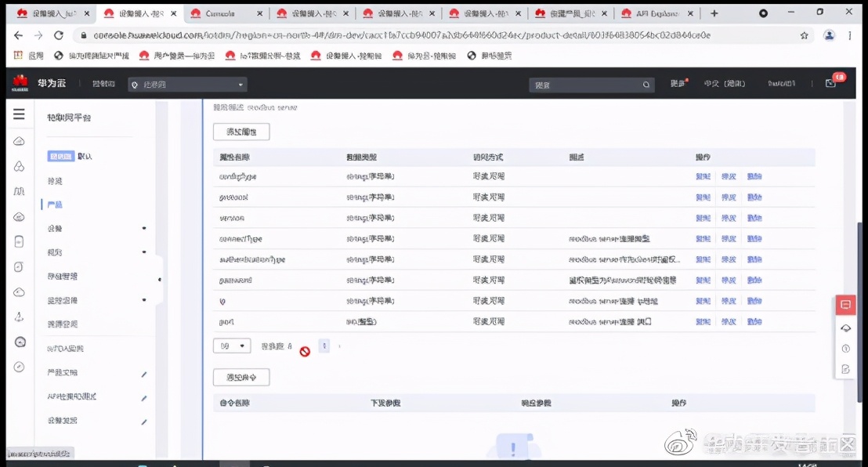Viewport: 868px width, 467px height.
Task: Click the topmost service icon in the left rail
Action: 19,141
